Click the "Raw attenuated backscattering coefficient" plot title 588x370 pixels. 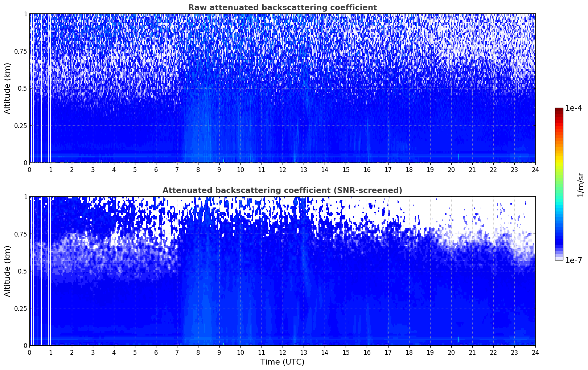point(282,8)
